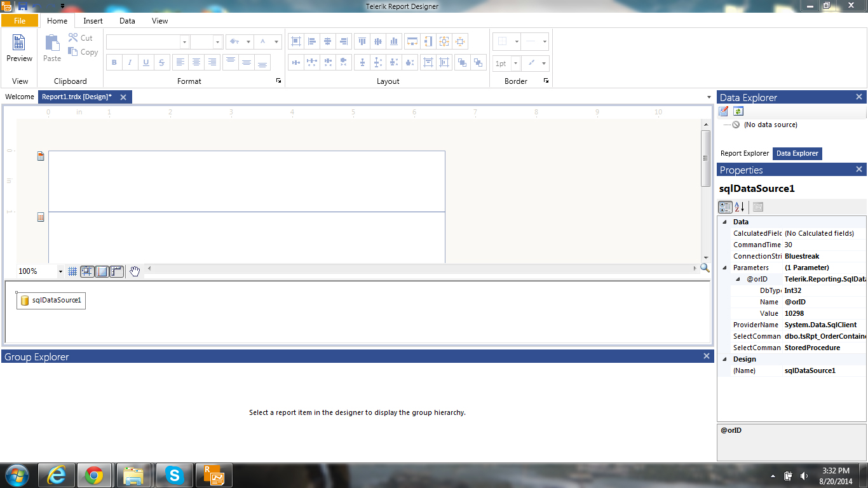The height and width of the screenshot is (488, 868).
Task: Show properties in categorized view
Action: [725, 207]
